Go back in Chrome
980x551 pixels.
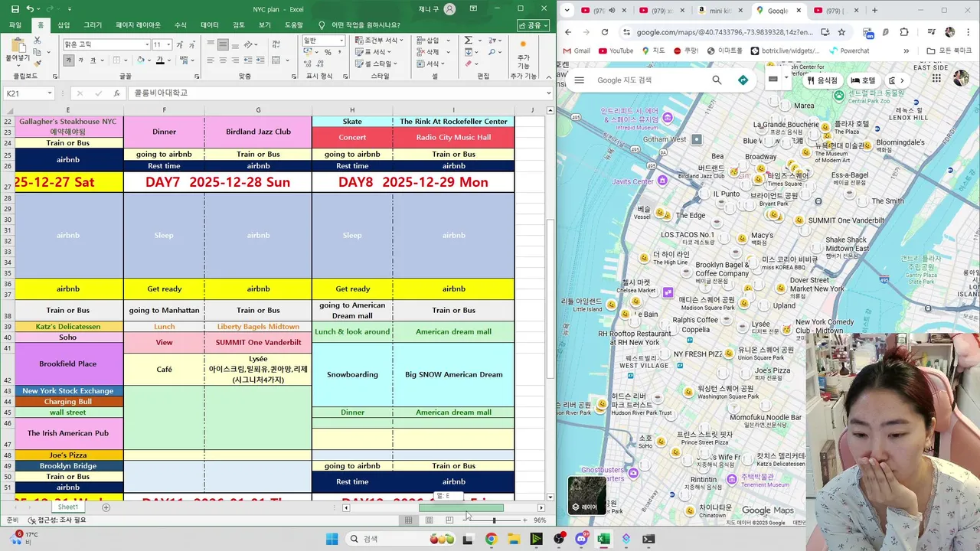pos(568,32)
